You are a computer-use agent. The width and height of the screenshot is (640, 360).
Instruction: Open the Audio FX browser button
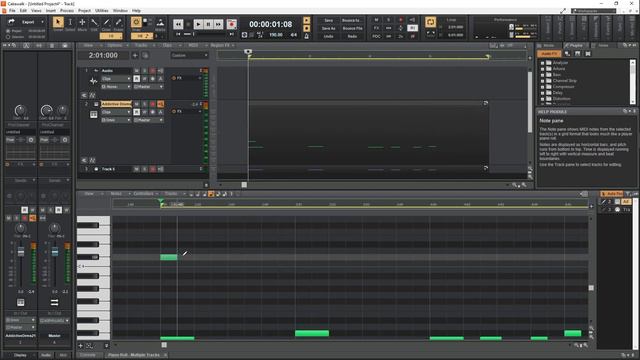(549, 53)
